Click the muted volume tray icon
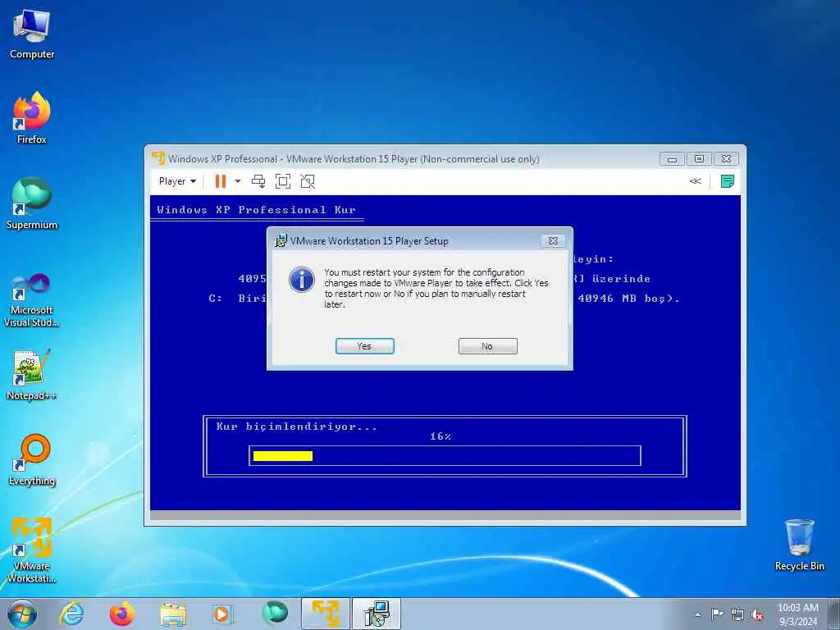 click(x=757, y=614)
